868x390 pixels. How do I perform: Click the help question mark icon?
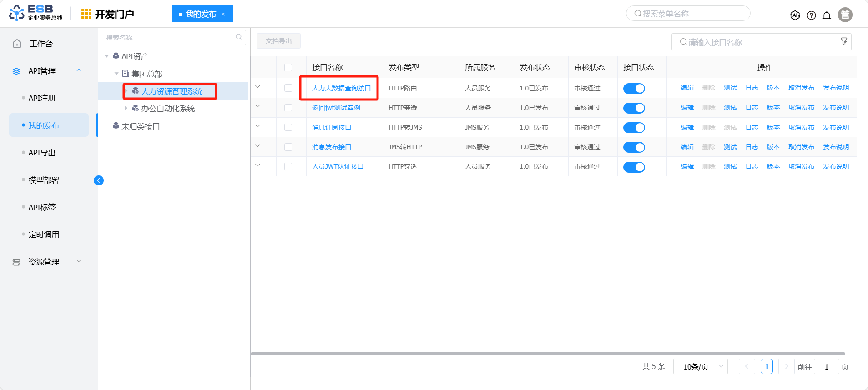tap(811, 15)
